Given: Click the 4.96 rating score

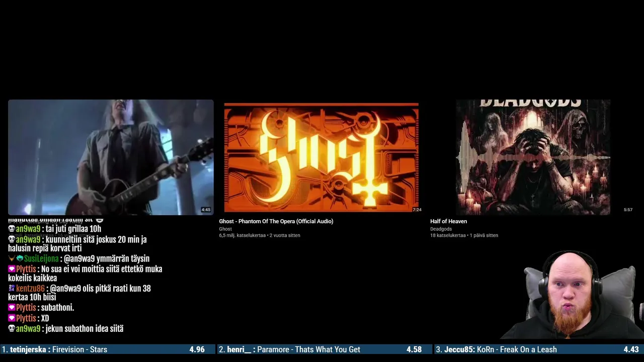Looking at the screenshot, I should [197, 349].
